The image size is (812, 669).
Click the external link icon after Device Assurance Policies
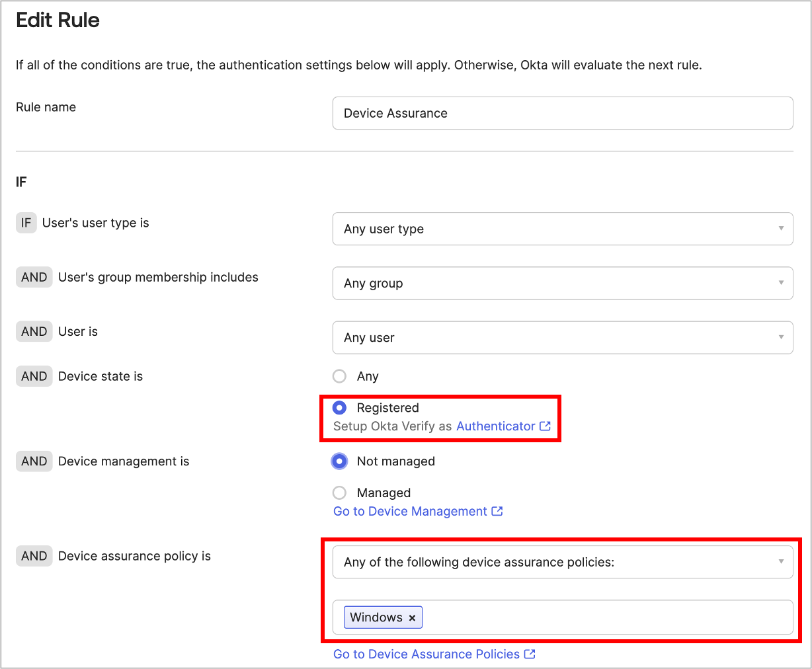(530, 654)
